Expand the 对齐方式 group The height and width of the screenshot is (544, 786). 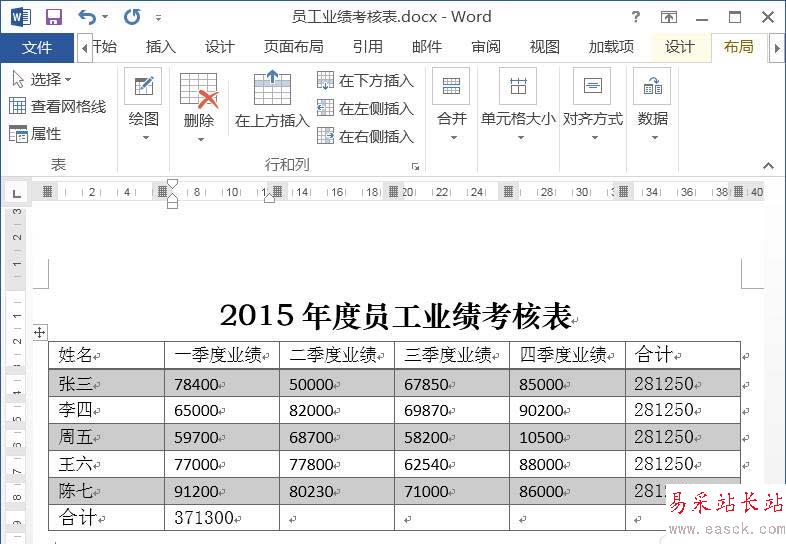click(593, 104)
